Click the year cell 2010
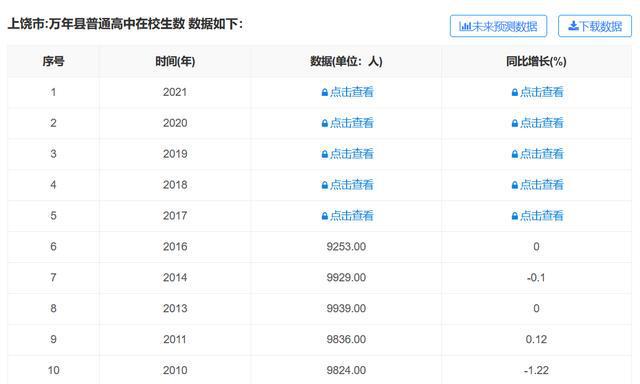640x384 pixels. pyautogui.click(x=175, y=370)
